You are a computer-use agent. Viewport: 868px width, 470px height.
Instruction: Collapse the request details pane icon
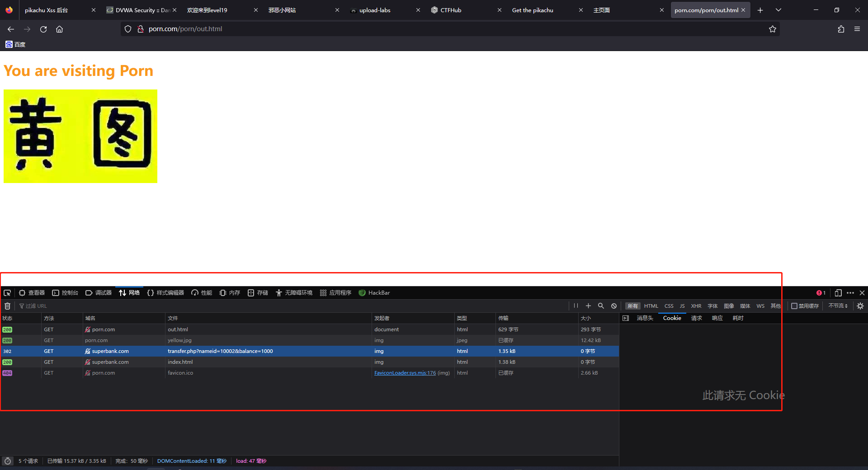626,318
